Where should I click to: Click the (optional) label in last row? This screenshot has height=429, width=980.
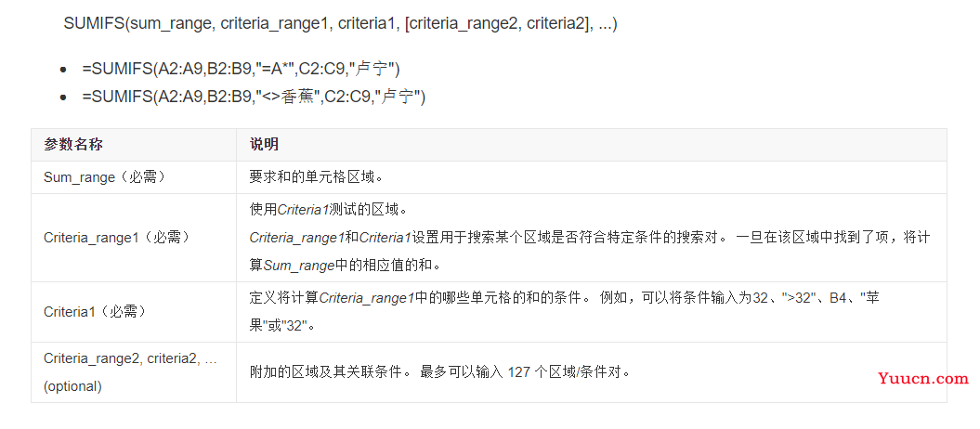coord(72,386)
